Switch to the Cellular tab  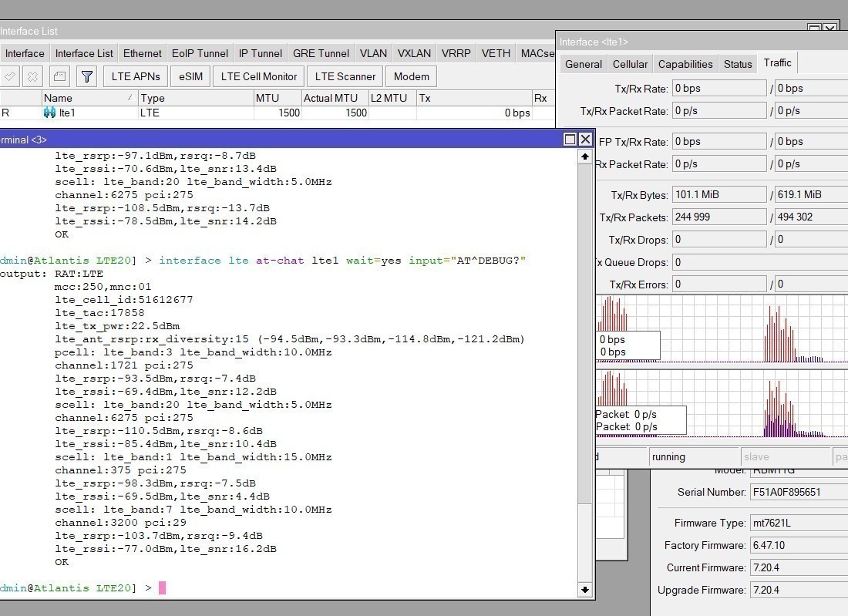(630, 64)
